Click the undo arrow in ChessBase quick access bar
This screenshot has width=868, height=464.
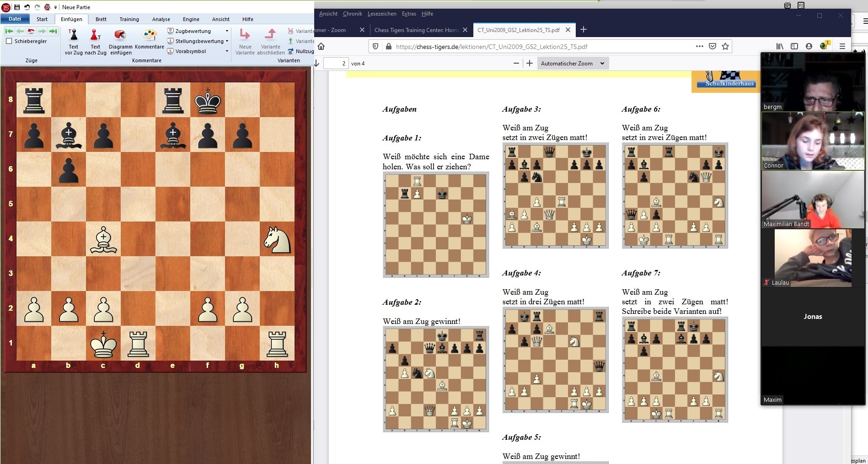coord(27,7)
